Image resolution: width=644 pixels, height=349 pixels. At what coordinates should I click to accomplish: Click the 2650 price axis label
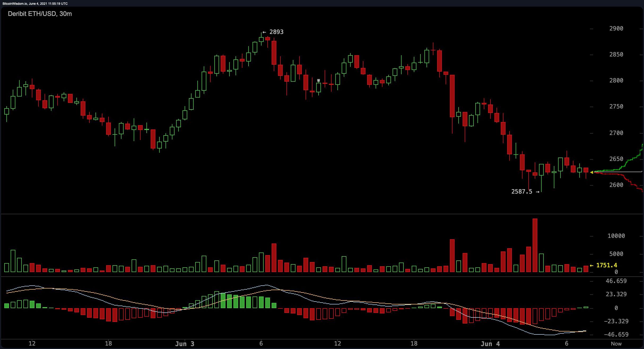[616, 159]
